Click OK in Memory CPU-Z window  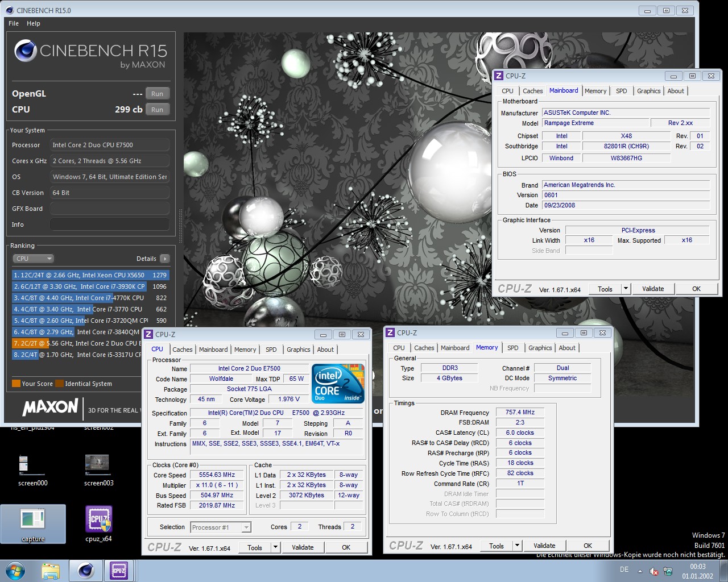(x=588, y=546)
